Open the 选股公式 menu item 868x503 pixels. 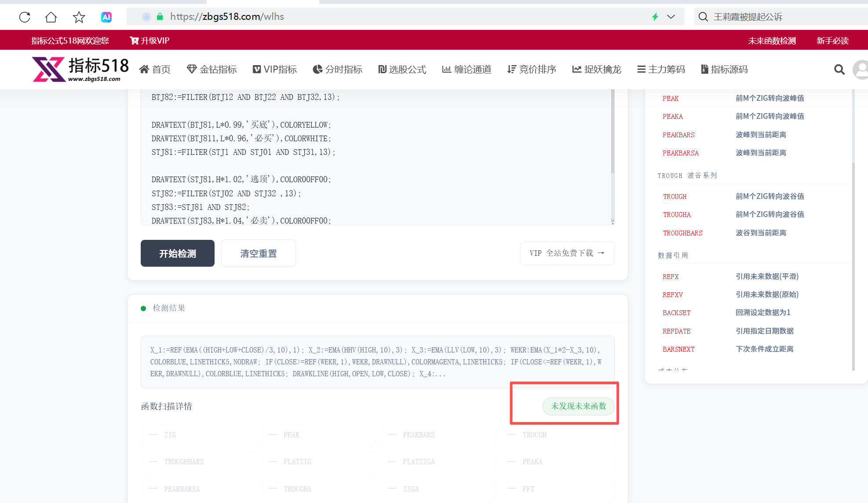coord(402,70)
